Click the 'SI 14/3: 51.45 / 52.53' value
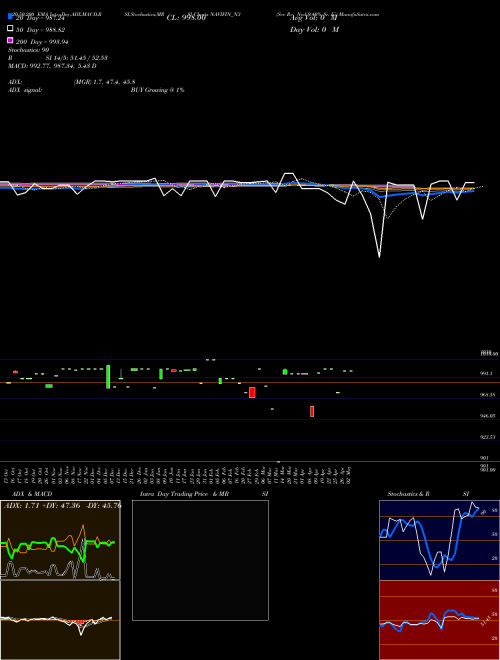The width and height of the screenshot is (500, 660). [x=76, y=58]
